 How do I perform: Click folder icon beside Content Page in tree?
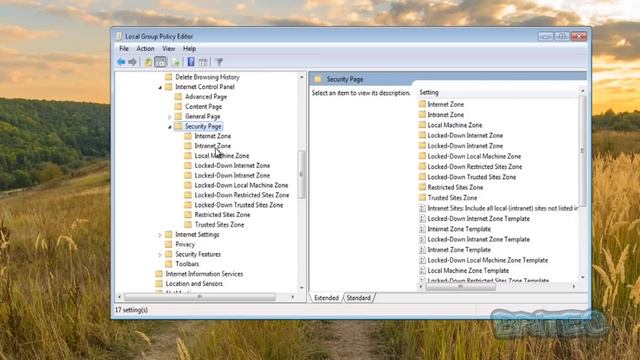(178, 106)
